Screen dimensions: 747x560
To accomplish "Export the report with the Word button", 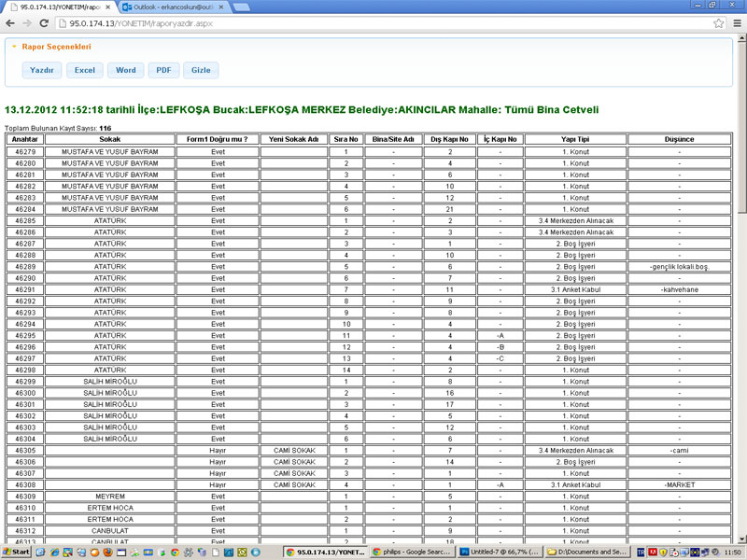I will [x=126, y=70].
